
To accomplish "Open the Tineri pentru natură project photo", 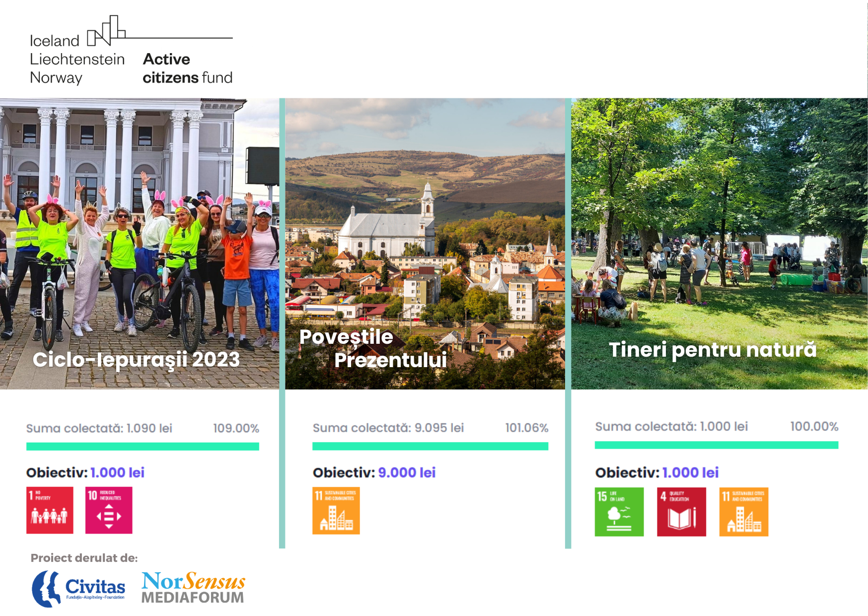I will [x=719, y=243].
